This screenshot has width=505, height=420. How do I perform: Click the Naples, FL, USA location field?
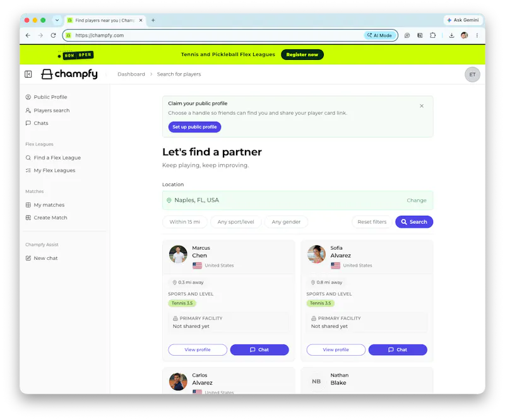tap(297, 200)
